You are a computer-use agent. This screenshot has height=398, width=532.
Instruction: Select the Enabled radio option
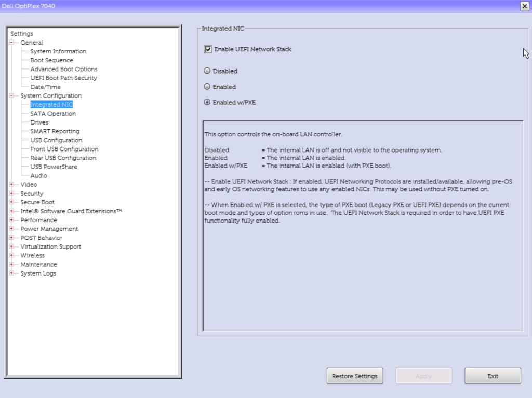[x=207, y=87]
